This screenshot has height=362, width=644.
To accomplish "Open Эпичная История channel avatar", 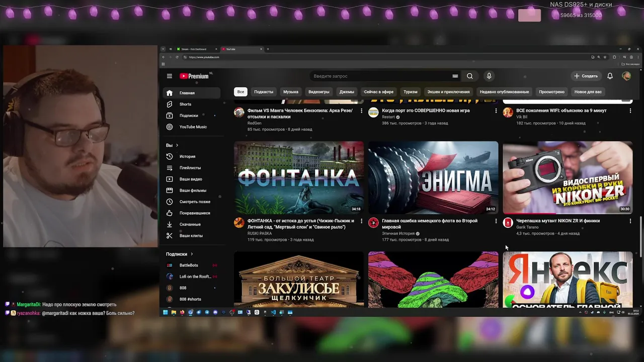I will pyautogui.click(x=373, y=223).
